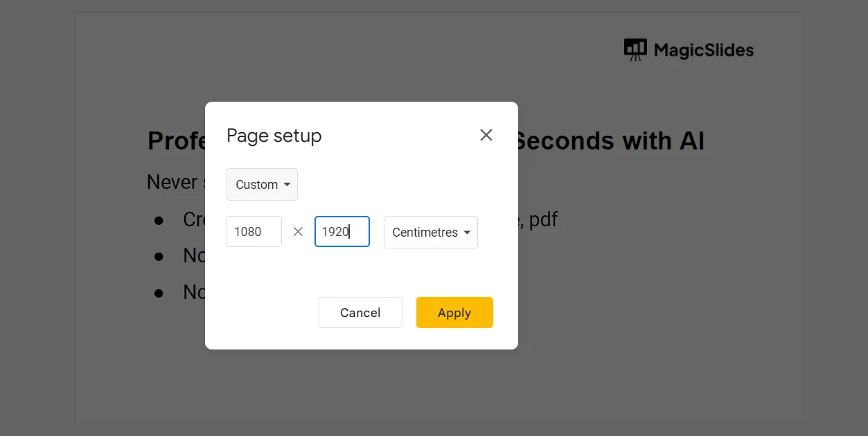Apply the custom page size
868x436 pixels.
click(x=454, y=313)
